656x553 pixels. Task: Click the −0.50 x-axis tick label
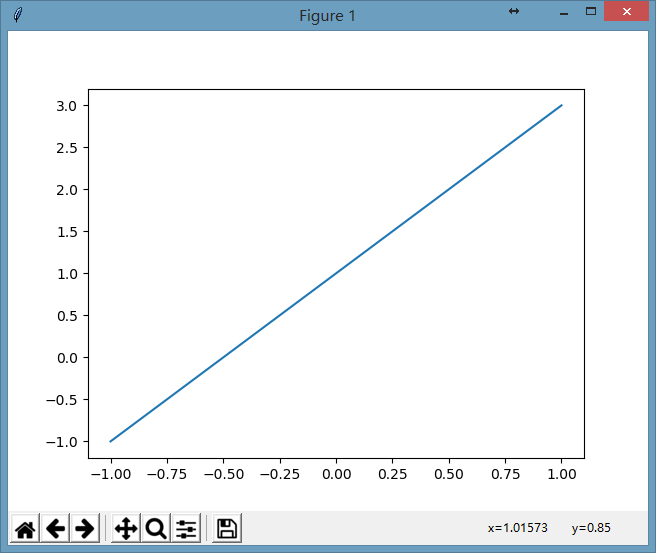tap(223, 474)
